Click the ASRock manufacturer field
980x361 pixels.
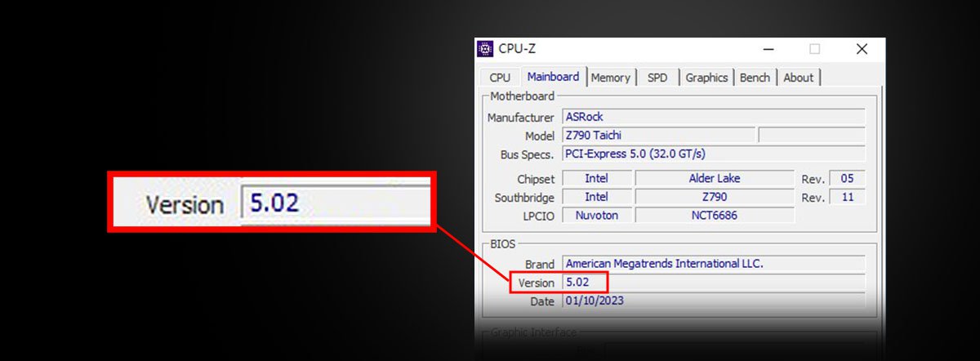(713, 117)
